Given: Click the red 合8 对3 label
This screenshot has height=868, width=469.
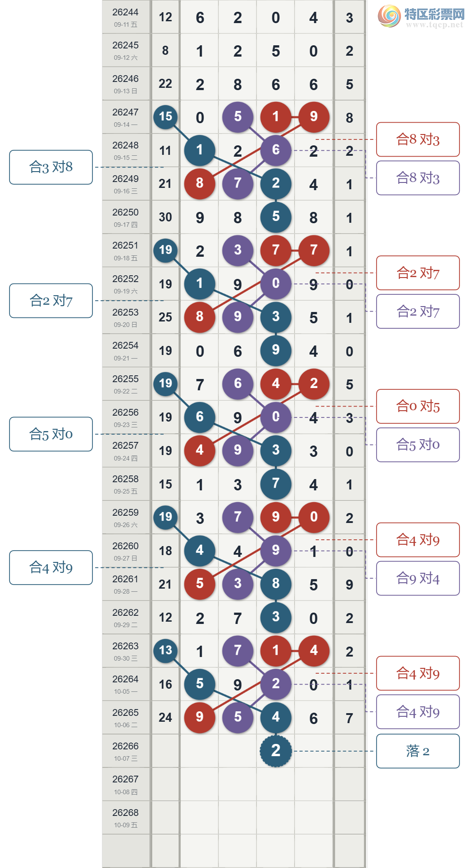Looking at the screenshot, I should pyautogui.click(x=418, y=139).
